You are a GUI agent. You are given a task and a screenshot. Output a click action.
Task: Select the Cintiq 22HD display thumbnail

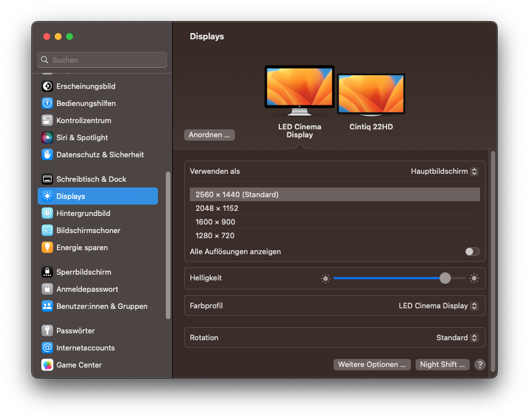[371, 95]
